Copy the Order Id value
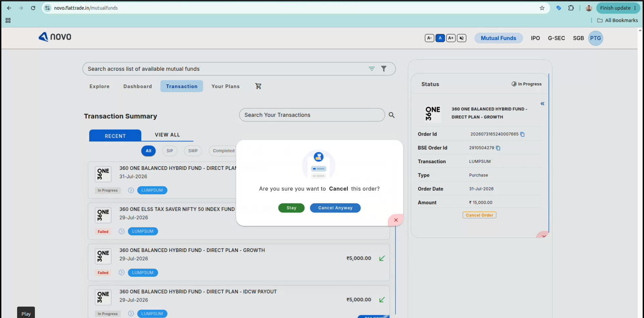This screenshot has width=644, height=318. click(x=522, y=134)
